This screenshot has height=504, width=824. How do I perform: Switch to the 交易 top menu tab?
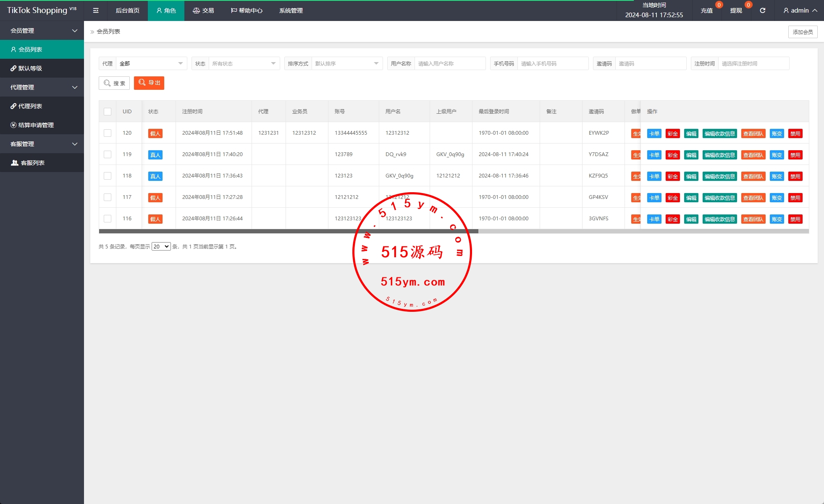(x=204, y=10)
